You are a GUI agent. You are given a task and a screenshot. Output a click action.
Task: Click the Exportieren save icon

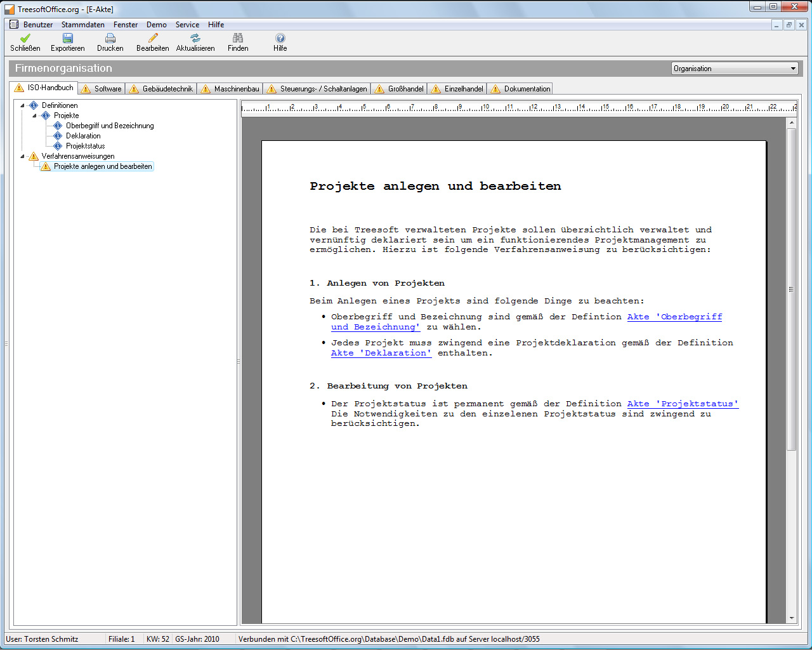tap(68, 38)
